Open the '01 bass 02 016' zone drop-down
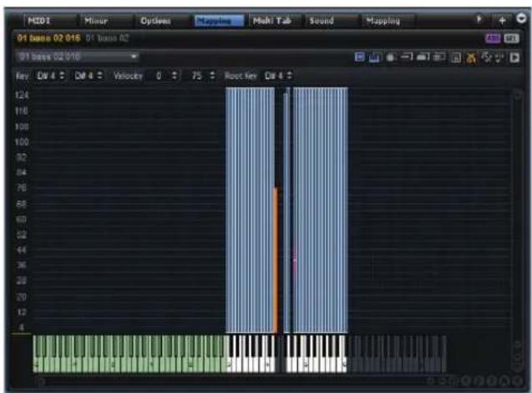 78,57
